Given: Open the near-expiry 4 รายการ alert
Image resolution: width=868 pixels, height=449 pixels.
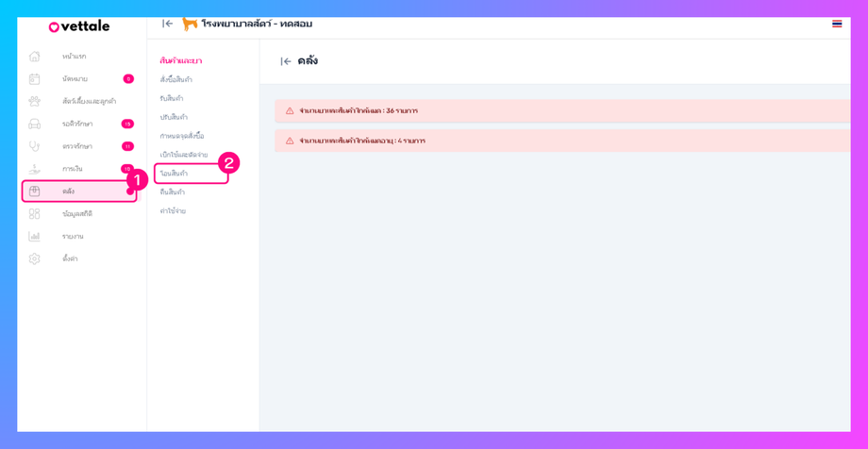Looking at the screenshot, I should coord(562,141).
